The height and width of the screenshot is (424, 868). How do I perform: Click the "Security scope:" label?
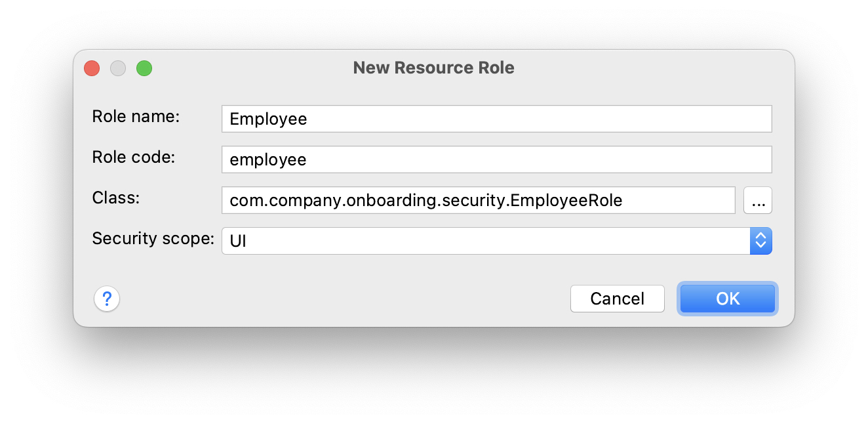153,238
